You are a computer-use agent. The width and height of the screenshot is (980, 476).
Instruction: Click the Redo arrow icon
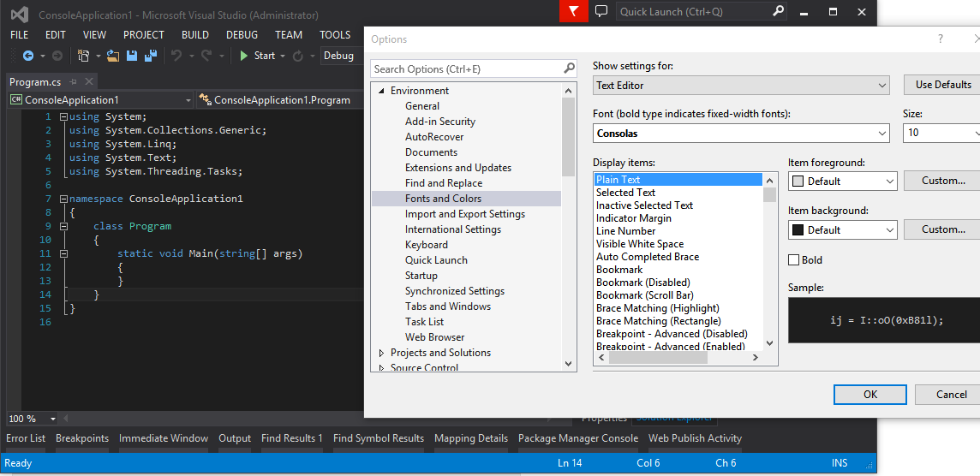click(x=206, y=56)
